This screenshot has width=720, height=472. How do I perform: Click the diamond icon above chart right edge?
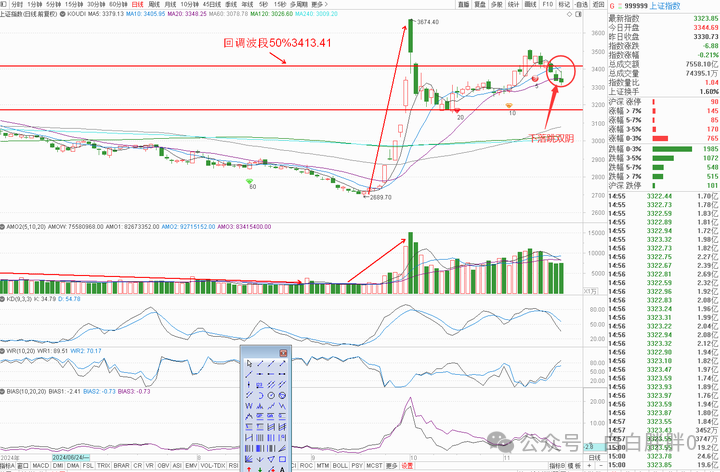(569, 14)
